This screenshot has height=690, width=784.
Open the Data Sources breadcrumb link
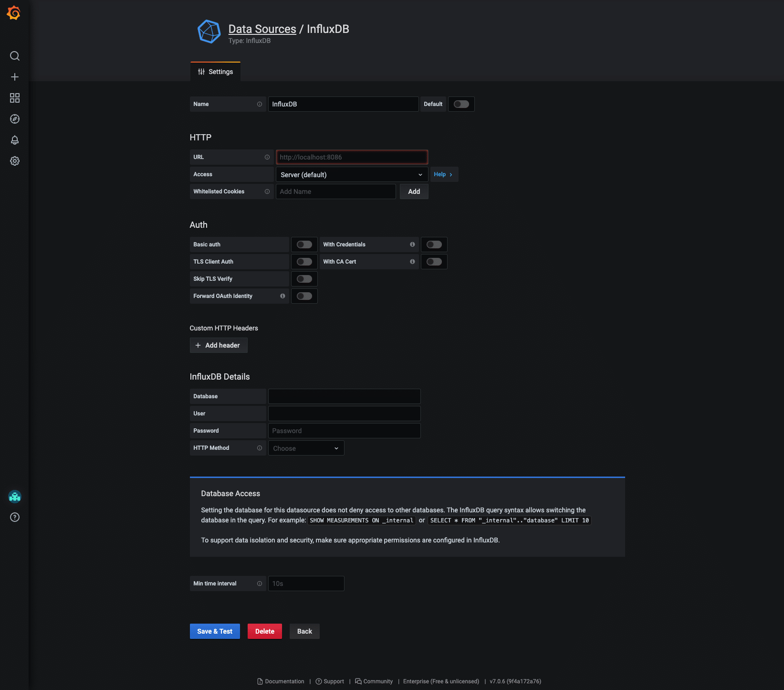click(x=262, y=29)
